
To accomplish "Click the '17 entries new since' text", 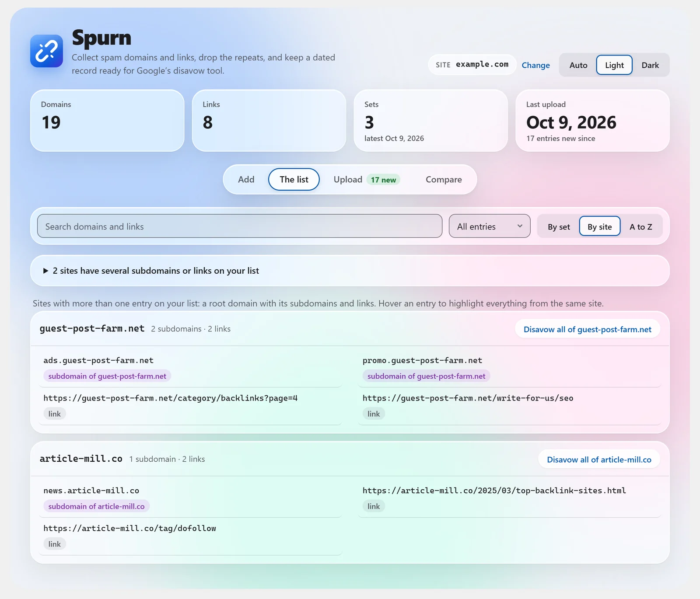I will coord(560,138).
